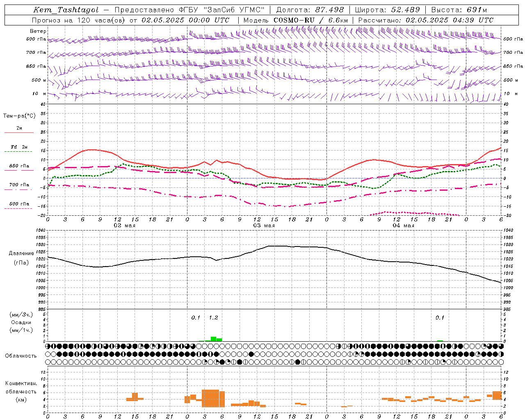Image resolution: width=525 pixels, height=420 pixels.
Task: Click the (км) unit under convective cloudiness
Action: click(x=21, y=399)
